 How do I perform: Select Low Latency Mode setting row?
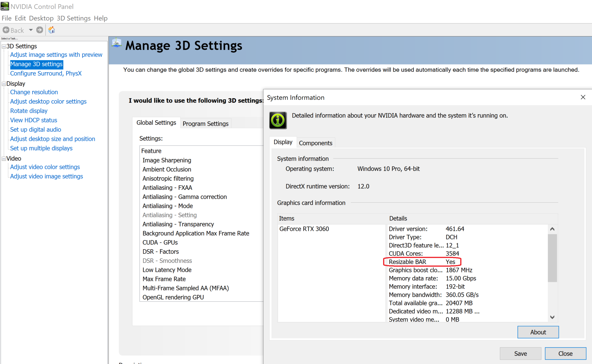(167, 270)
